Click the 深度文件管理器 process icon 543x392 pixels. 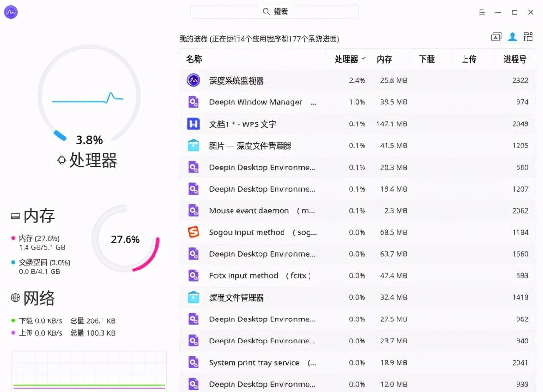[x=194, y=297]
